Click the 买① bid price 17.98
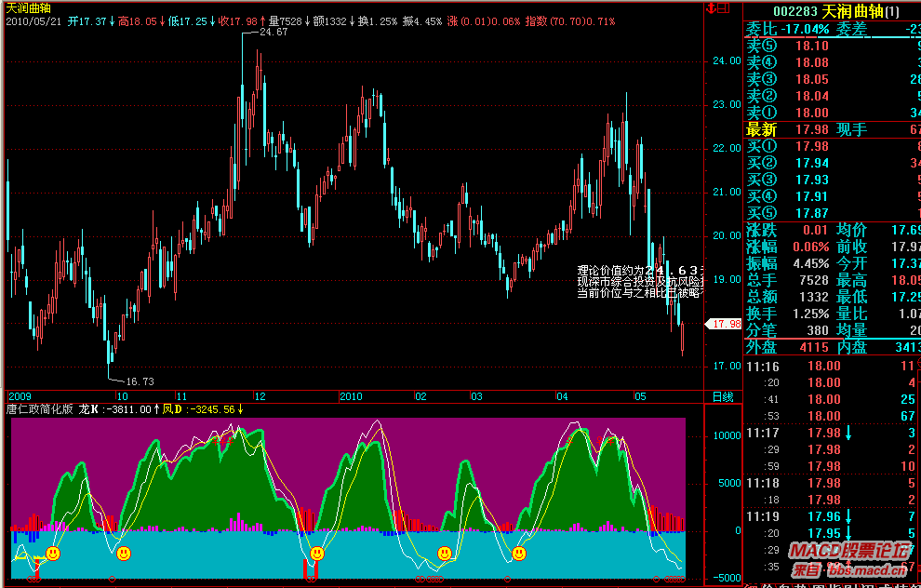The width and height of the screenshot is (921, 588). [x=812, y=146]
